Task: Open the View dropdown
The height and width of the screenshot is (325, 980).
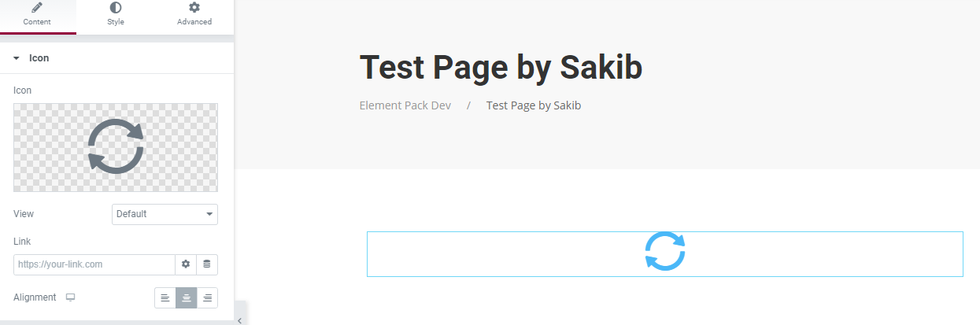Action: (x=165, y=214)
